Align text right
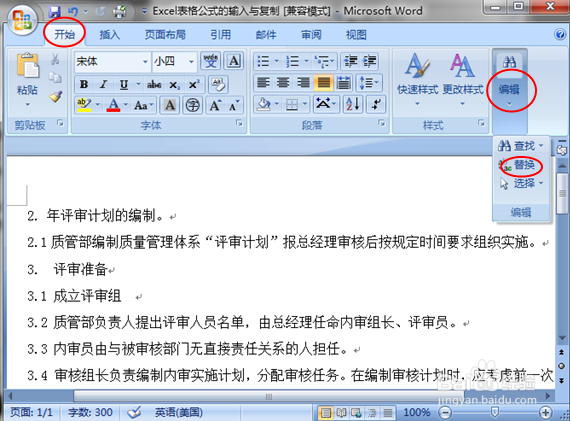 point(303,83)
